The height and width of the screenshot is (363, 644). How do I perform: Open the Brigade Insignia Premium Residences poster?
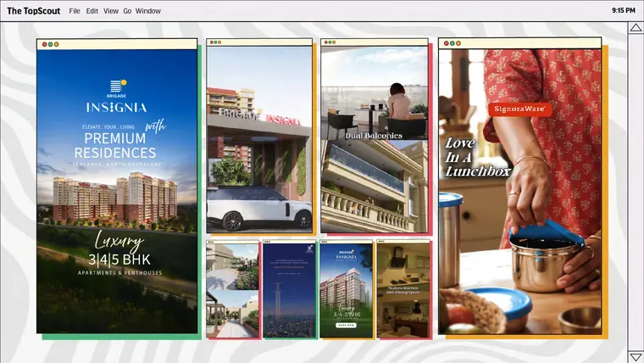[x=117, y=191]
